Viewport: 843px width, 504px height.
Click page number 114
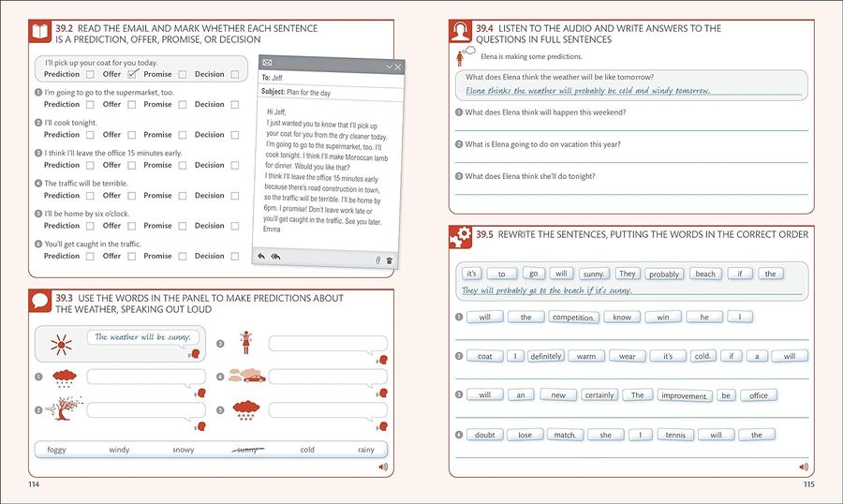click(x=34, y=484)
